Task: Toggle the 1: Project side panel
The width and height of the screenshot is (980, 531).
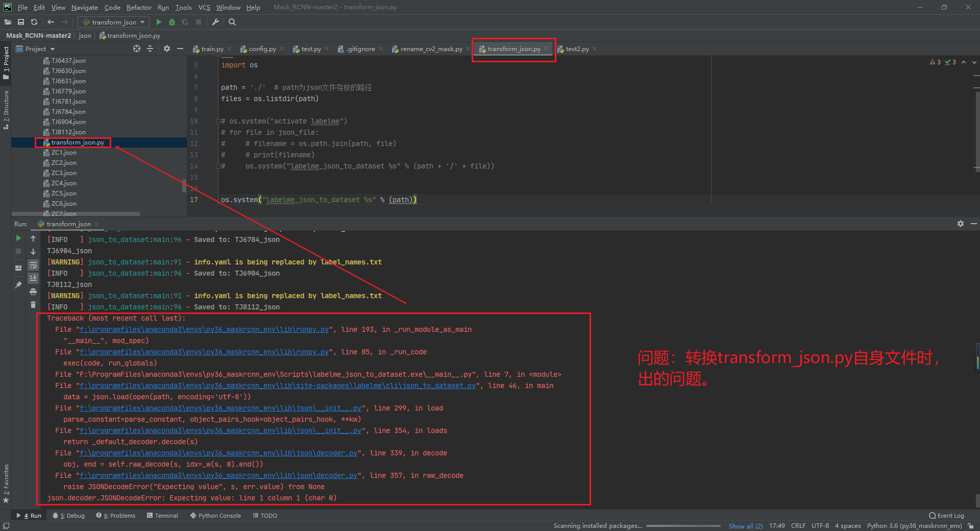Action: coord(6,62)
